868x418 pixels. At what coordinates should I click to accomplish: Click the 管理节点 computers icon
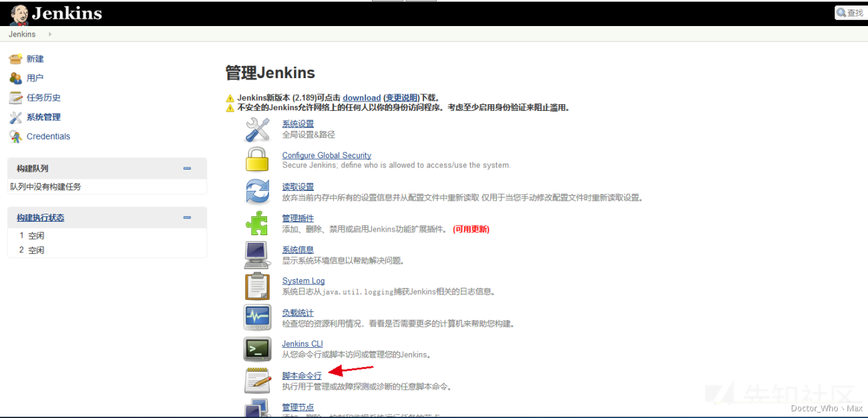click(257, 408)
